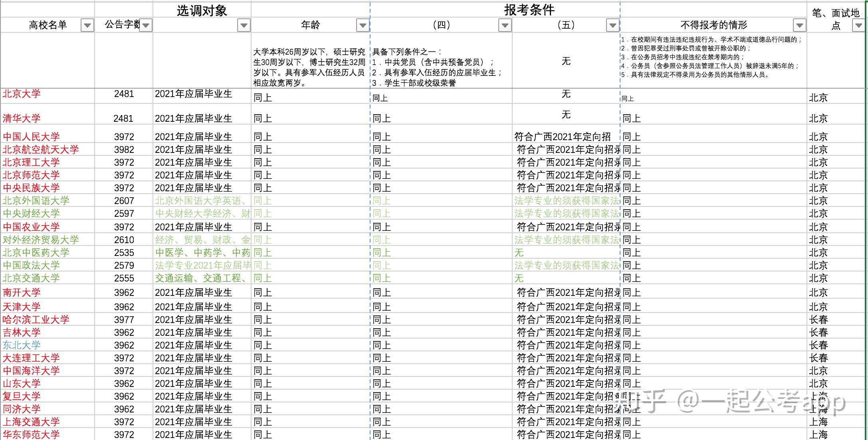Select the 北京理工大学 cell
Viewport: 868px width, 440px height.
[48, 162]
